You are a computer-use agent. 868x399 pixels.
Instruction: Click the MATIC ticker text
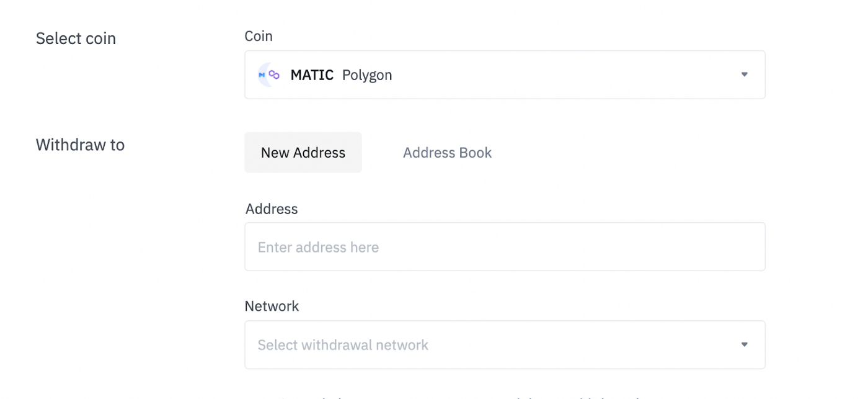point(312,75)
